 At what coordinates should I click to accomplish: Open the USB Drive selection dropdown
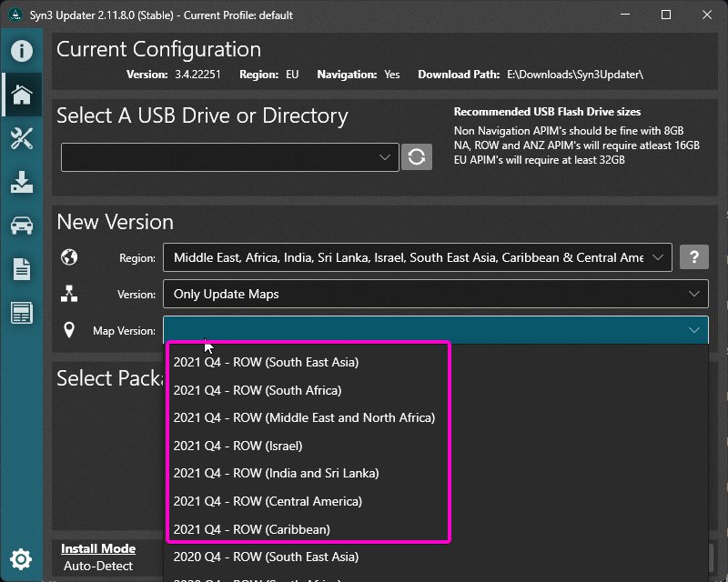pyautogui.click(x=230, y=157)
